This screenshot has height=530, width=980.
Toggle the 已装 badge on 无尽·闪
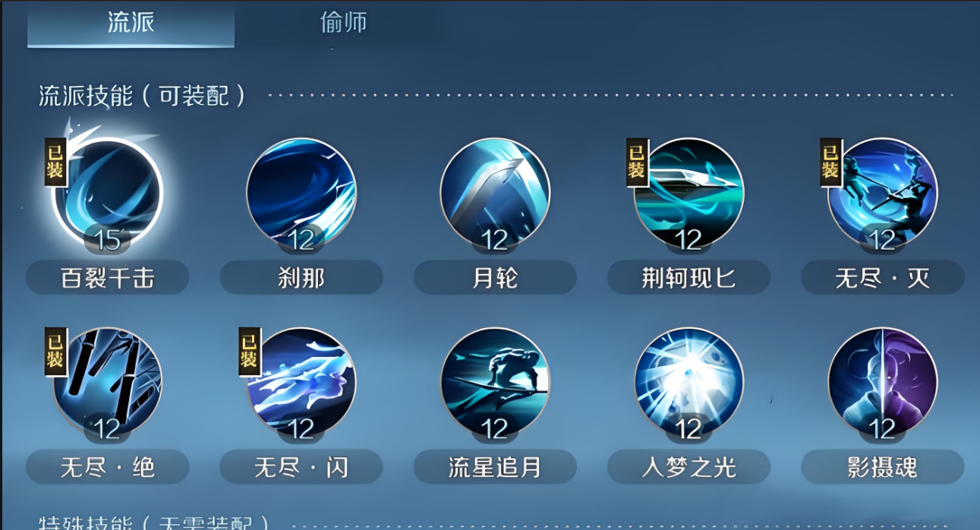point(249,352)
